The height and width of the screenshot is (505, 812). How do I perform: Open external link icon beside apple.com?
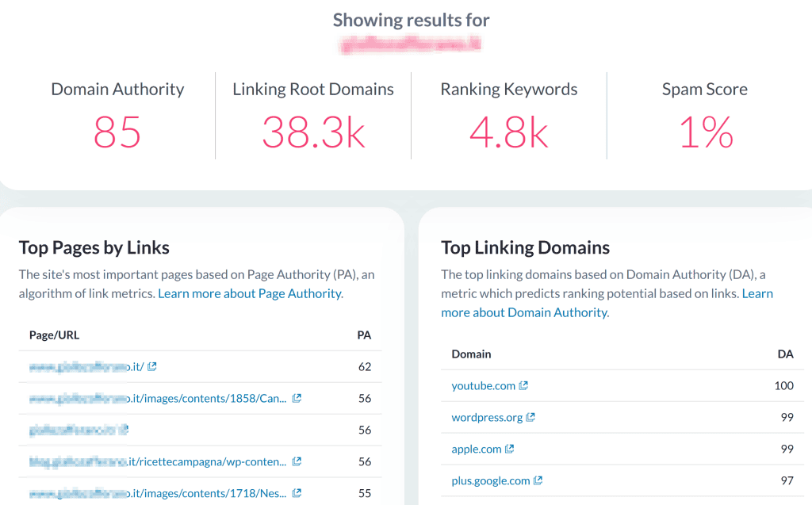510,449
